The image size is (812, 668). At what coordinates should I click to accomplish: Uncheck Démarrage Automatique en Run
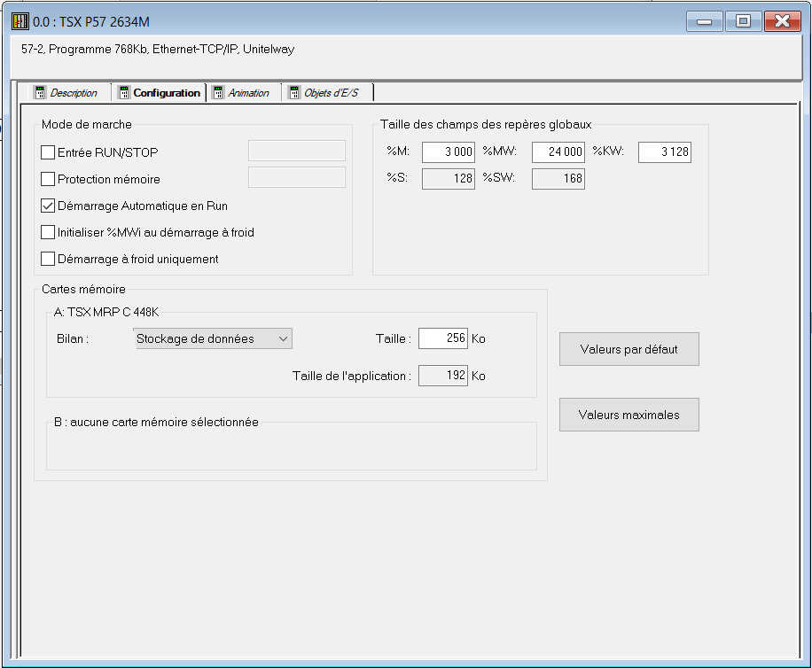(48, 206)
